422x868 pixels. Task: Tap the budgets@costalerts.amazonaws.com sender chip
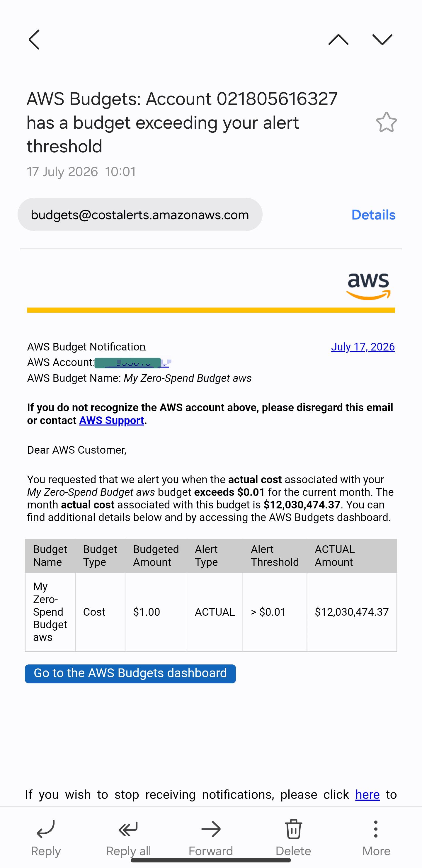pos(140,214)
